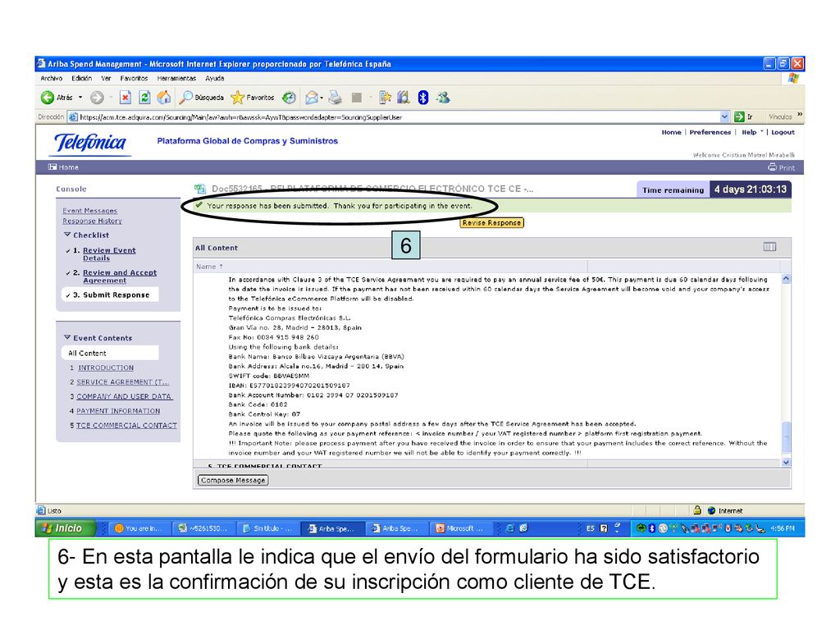840x630 pixels.
Task: Open Favoritos star icon
Action: 237,98
